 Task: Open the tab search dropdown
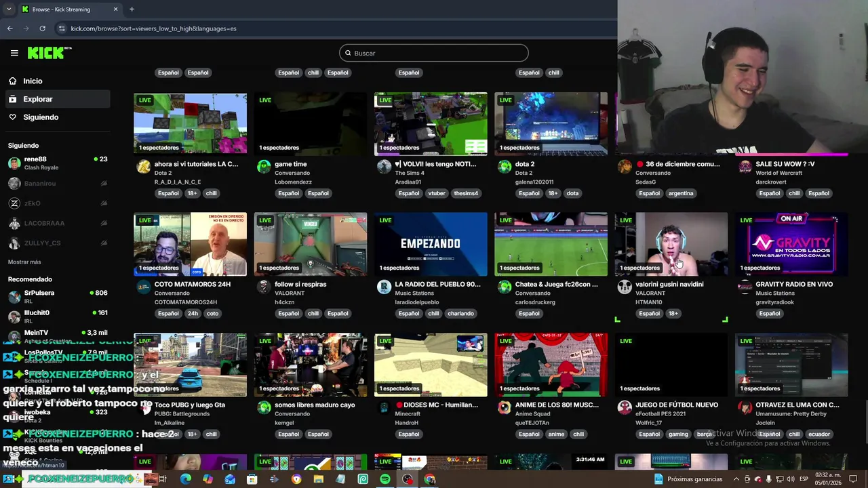(8, 9)
